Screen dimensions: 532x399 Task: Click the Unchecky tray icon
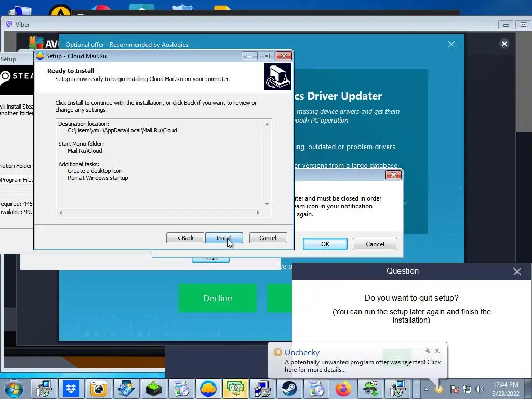(x=439, y=389)
